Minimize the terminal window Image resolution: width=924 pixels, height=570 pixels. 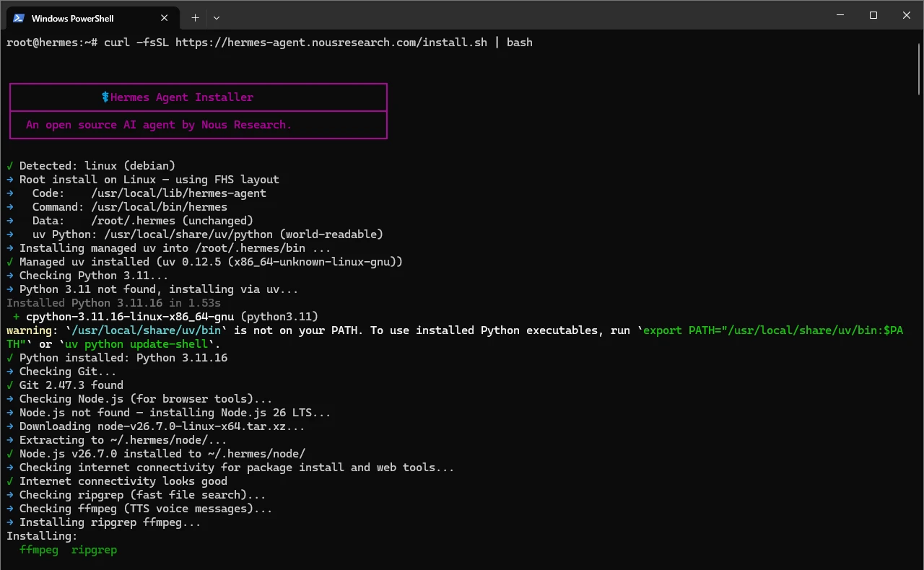[x=841, y=15]
